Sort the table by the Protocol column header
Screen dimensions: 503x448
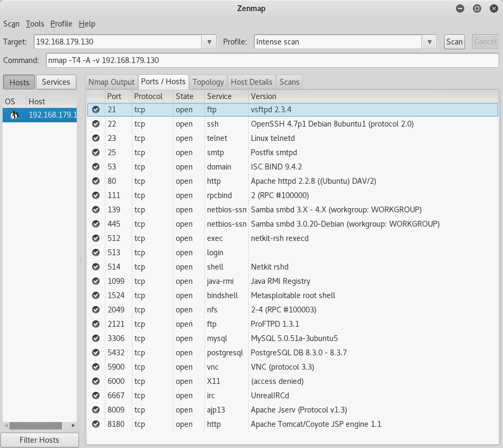[152, 96]
